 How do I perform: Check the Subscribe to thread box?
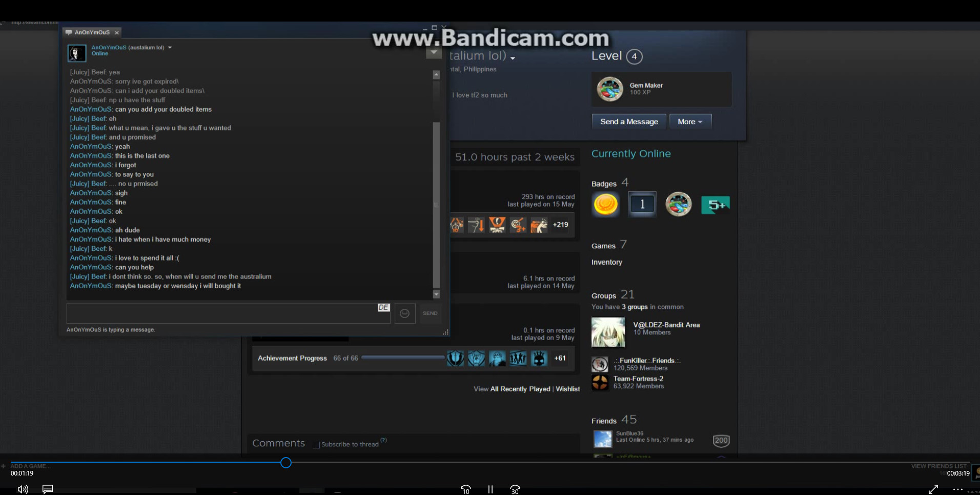pos(316,445)
